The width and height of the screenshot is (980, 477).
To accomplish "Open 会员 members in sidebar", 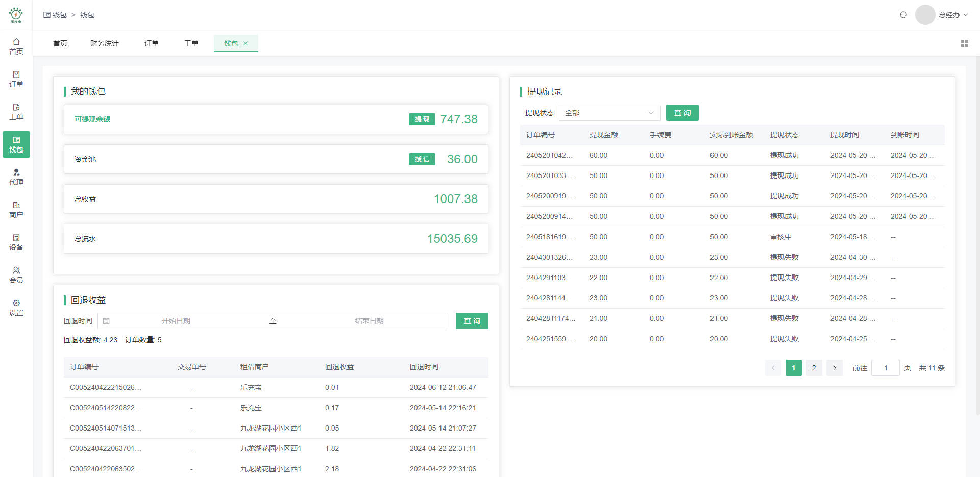I will [x=16, y=275].
